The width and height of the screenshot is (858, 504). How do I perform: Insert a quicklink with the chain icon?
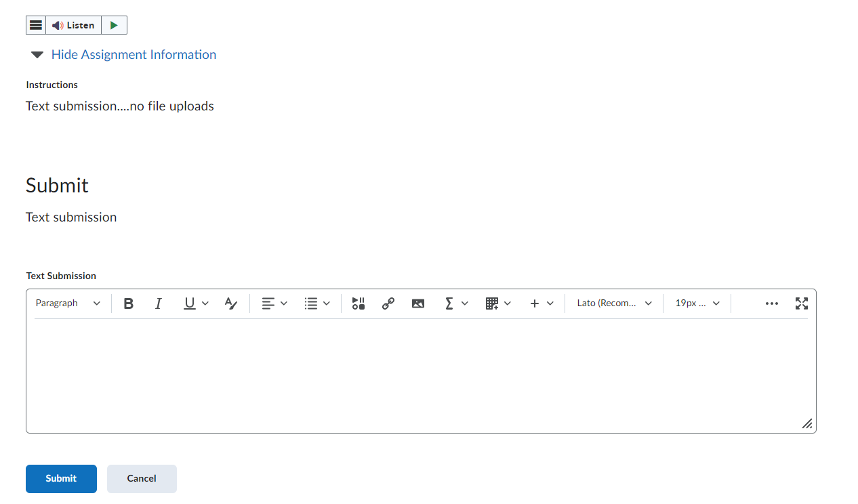[x=388, y=303]
